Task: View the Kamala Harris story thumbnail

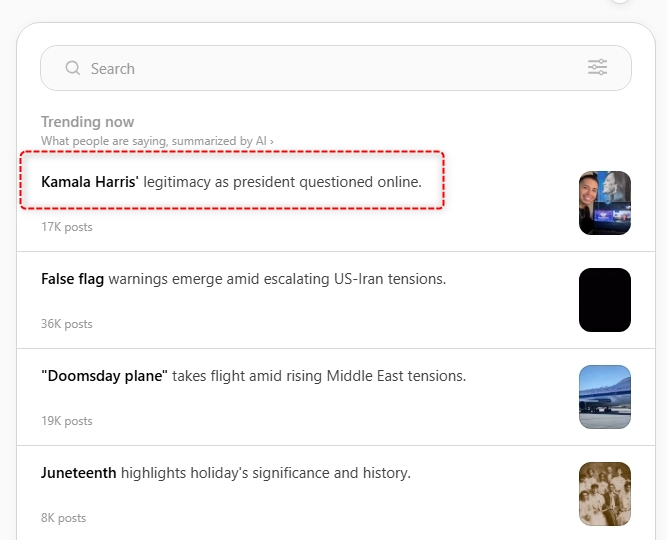Action: pos(604,203)
